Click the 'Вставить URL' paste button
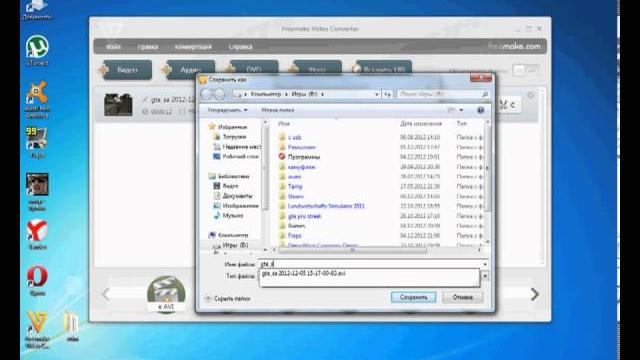This screenshot has width=640, height=360. 382,68
